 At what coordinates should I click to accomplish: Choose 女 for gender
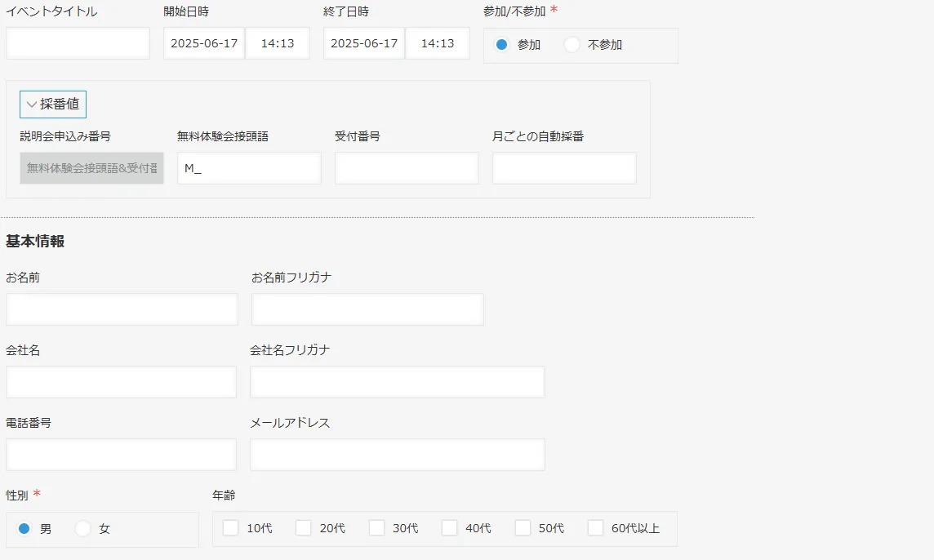(x=83, y=529)
